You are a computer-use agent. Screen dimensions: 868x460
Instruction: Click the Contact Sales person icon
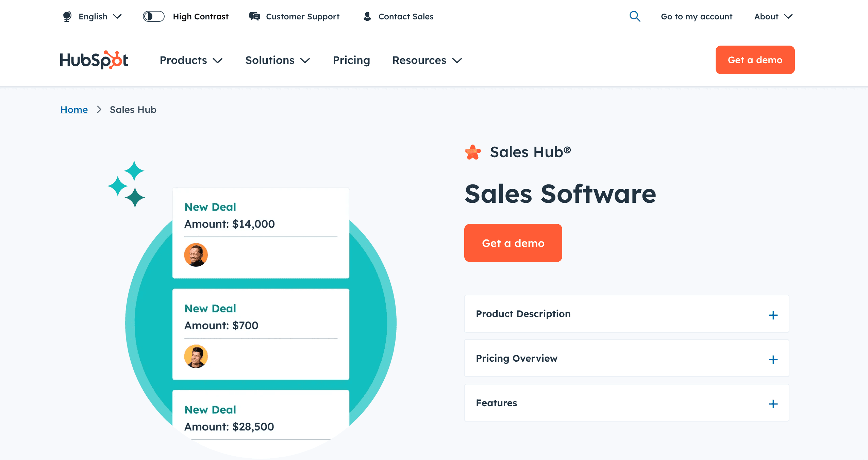point(367,16)
